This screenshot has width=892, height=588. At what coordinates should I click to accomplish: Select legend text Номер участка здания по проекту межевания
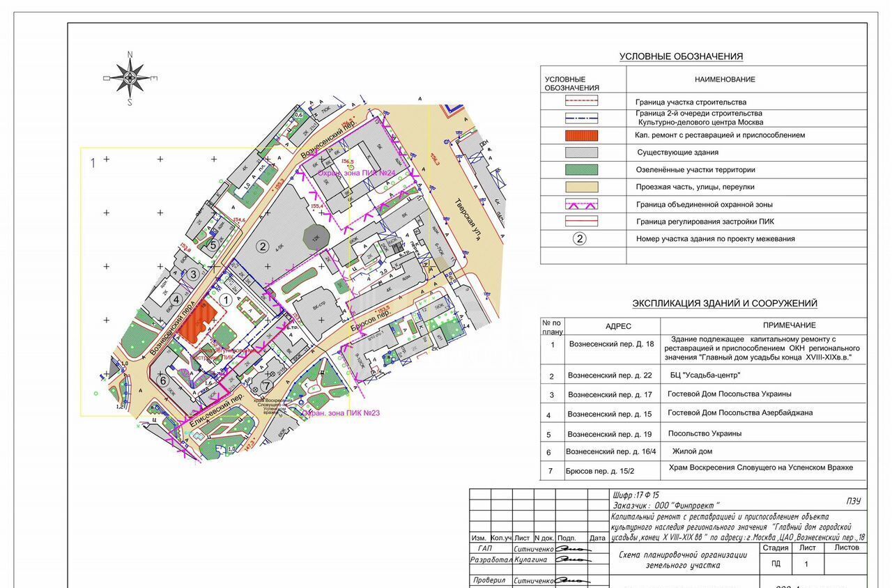(x=715, y=238)
